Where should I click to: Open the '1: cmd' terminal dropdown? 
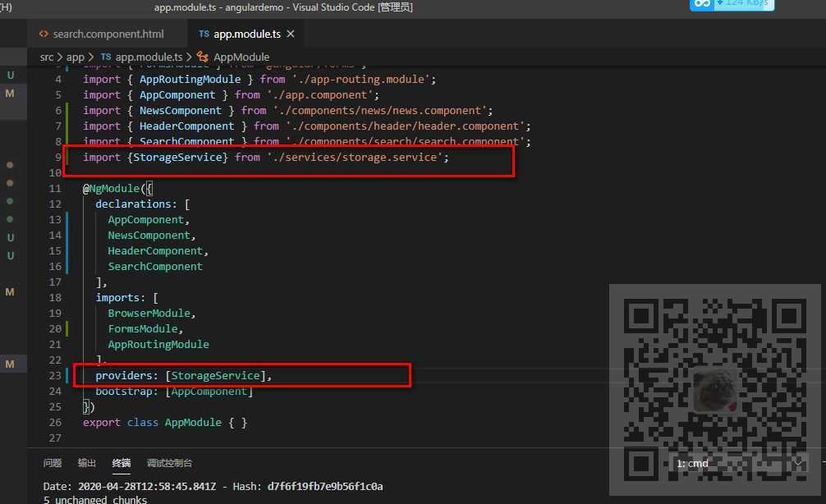tap(740, 464)
